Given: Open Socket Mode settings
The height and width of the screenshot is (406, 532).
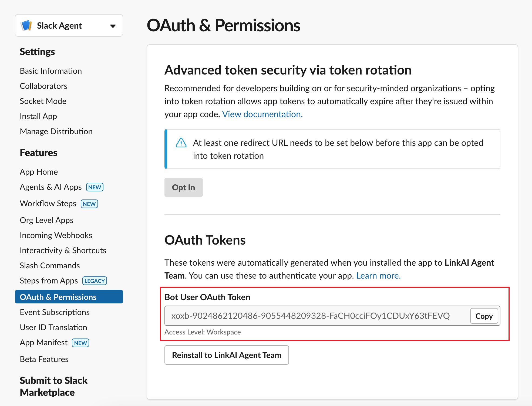Looking at the screenshot, I should 43,101.
